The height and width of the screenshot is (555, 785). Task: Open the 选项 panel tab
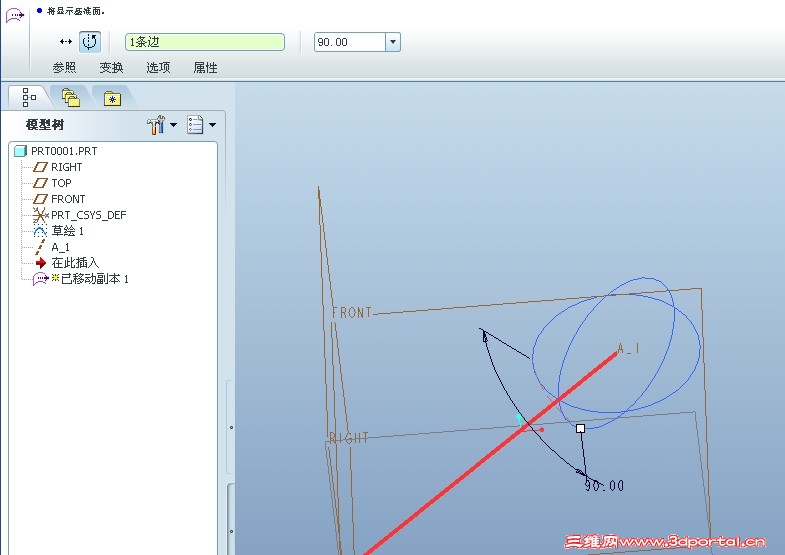click(158, 68)
